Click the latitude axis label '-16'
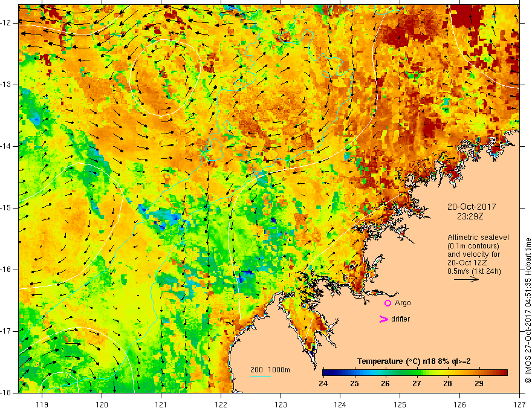 coord(6,270)
